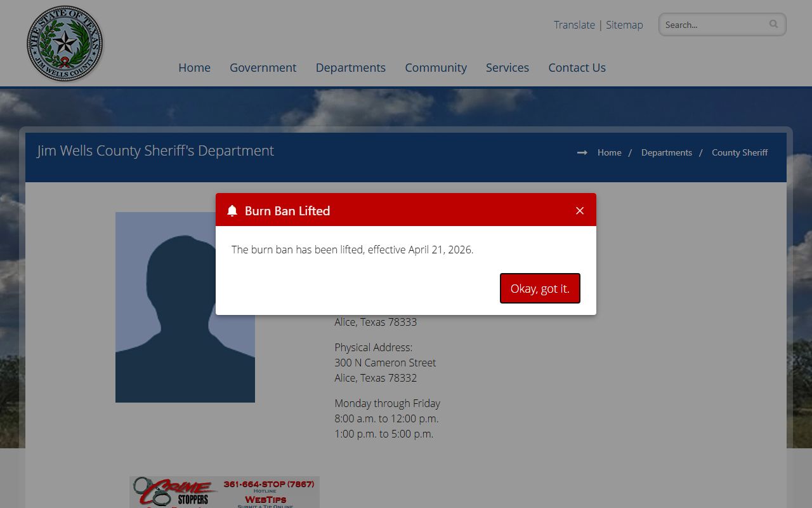
Task: Click the Alice, Texas 78333 line
Action: [376, 322]
